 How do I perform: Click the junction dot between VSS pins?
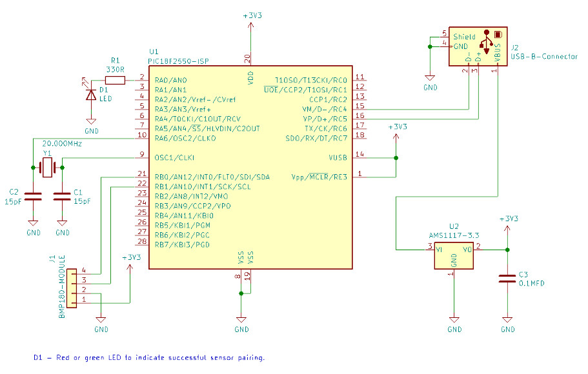coord(241,293)
